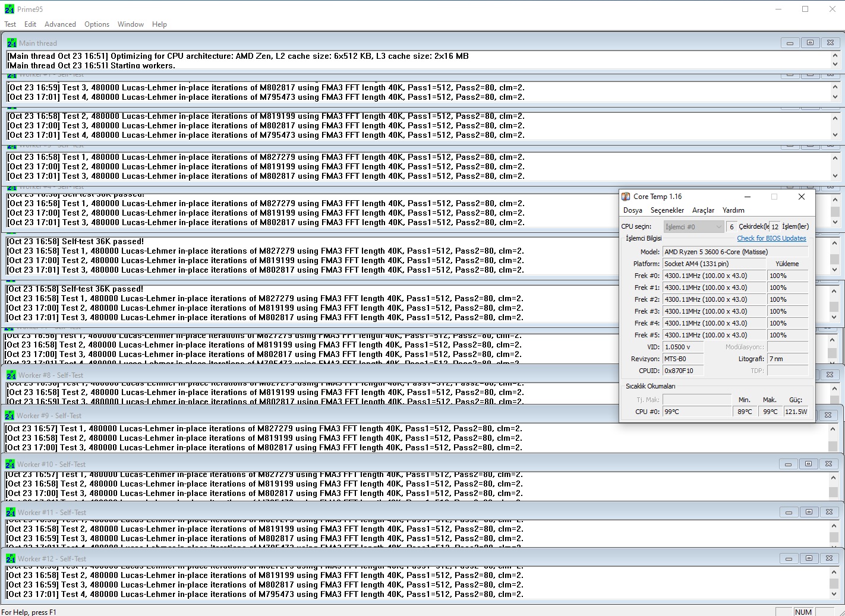Close the Worker #9 child window

point(828,415)
